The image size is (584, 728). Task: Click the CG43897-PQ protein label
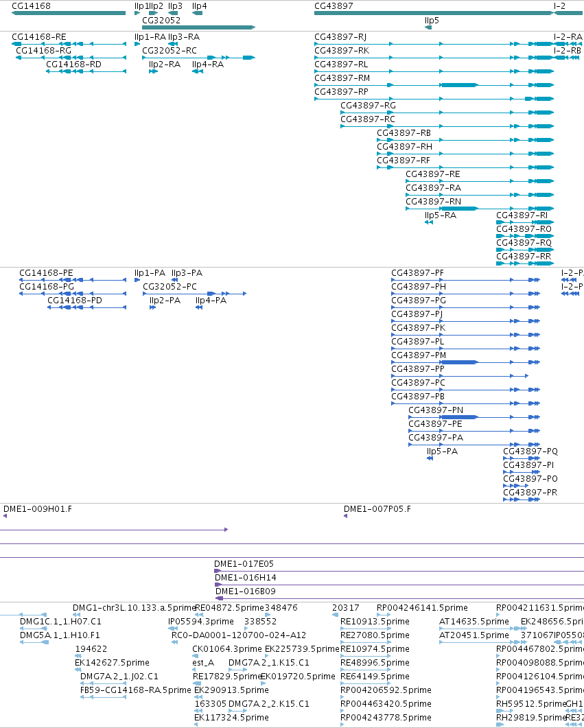pyautogui.click(x=530, y=451)
